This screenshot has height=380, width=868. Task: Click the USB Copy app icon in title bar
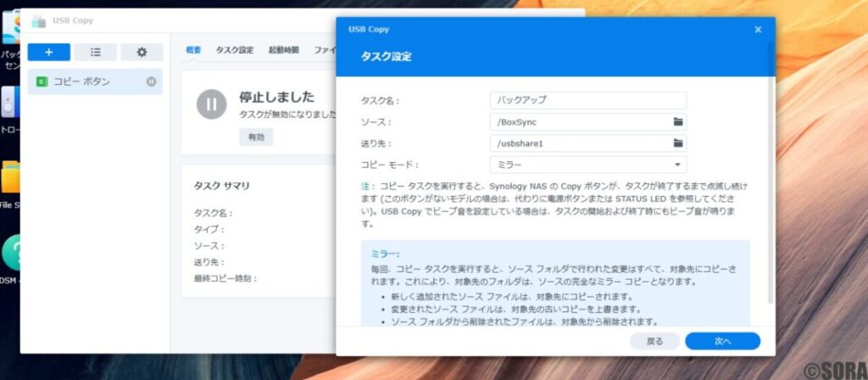pyautogui.click(x=39, y=21)
